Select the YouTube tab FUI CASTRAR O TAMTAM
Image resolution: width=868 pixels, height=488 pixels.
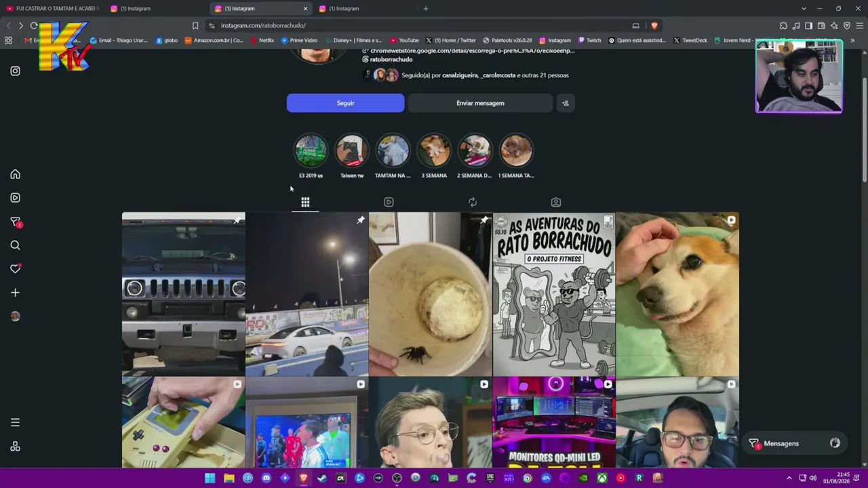52,9
